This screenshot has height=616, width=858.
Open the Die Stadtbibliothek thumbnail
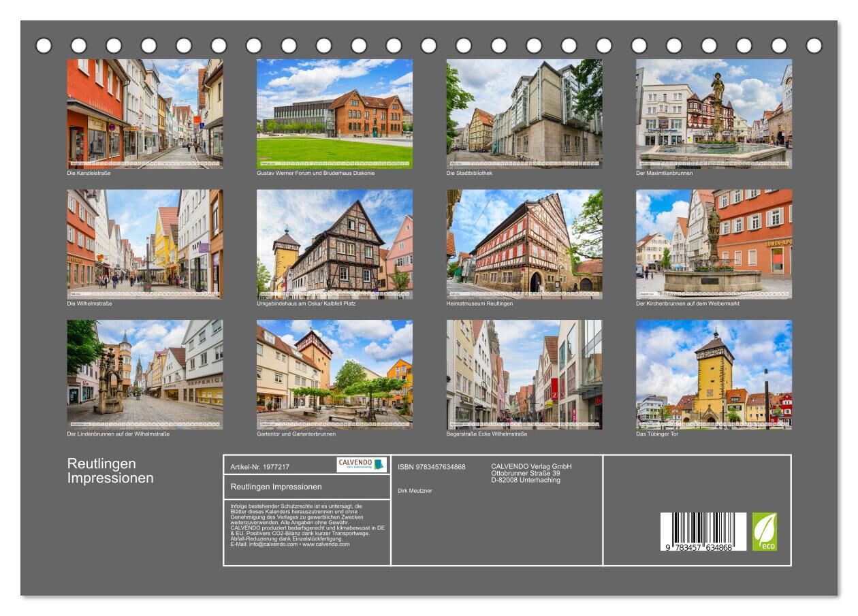524,113
